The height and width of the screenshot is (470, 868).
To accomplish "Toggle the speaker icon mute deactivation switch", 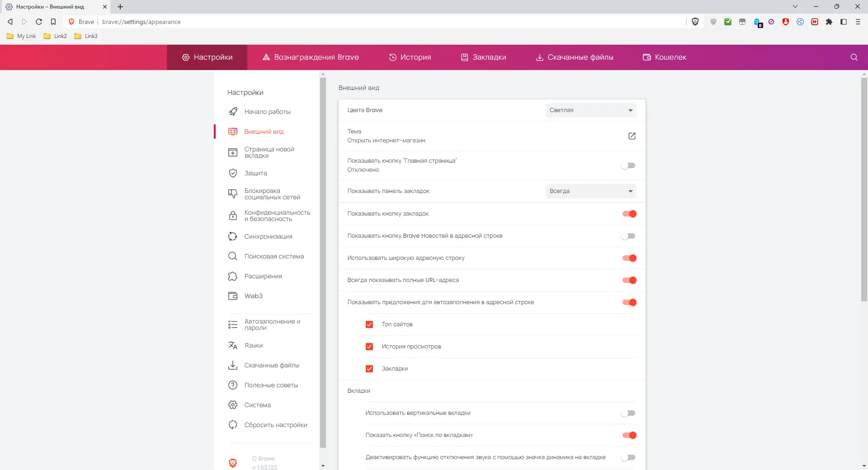I will click(x=628, y=457).
